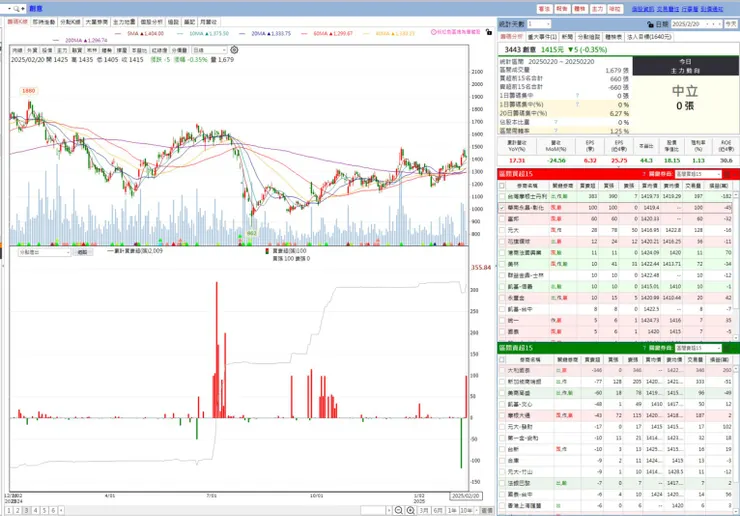Click the 2025/02/20 date marker on axis
The image size is (740, 516).
point(466,496)
